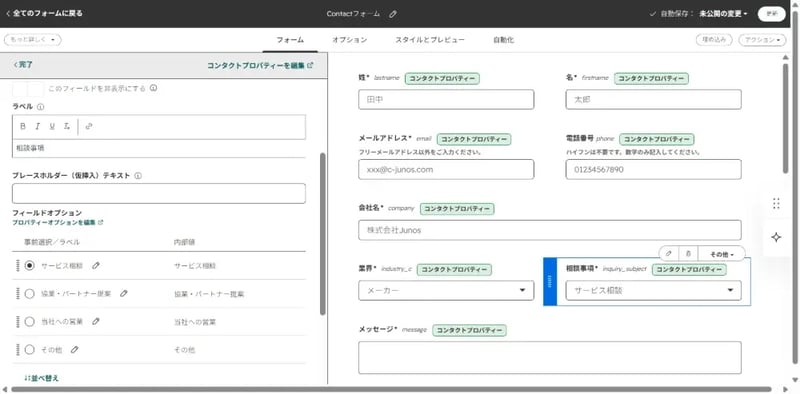Image resolution: width=800 pixels, height=394 pixels.
Task: Grab drag handle of その他 option row
Action: point(18,350)
